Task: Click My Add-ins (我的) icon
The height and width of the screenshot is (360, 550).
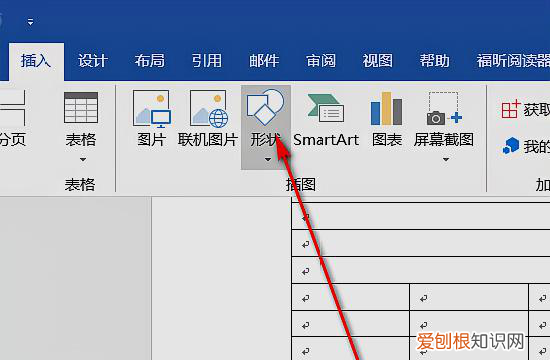Action: [x=510, y=146]
